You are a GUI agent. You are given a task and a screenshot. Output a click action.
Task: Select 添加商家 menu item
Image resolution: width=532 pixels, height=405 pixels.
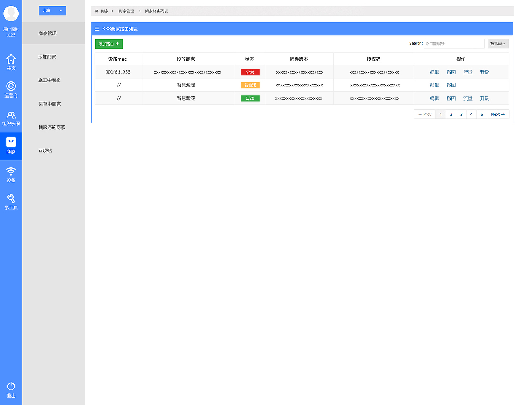pos(47,57)
